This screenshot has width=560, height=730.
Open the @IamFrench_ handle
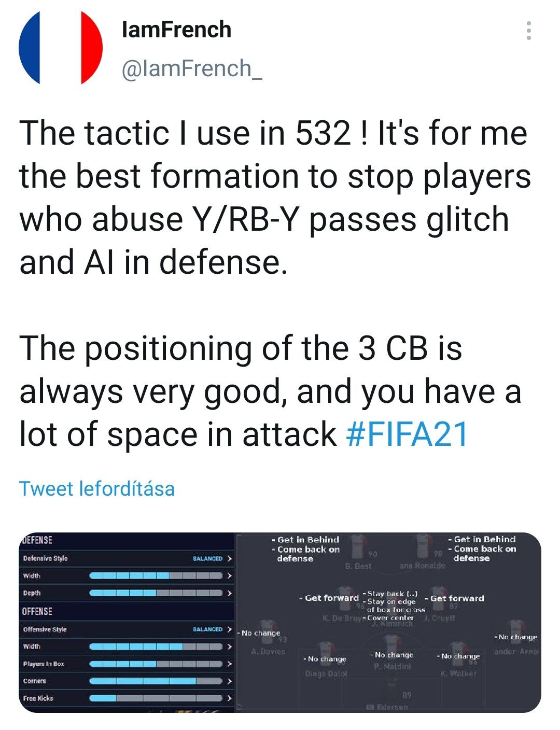192,68
